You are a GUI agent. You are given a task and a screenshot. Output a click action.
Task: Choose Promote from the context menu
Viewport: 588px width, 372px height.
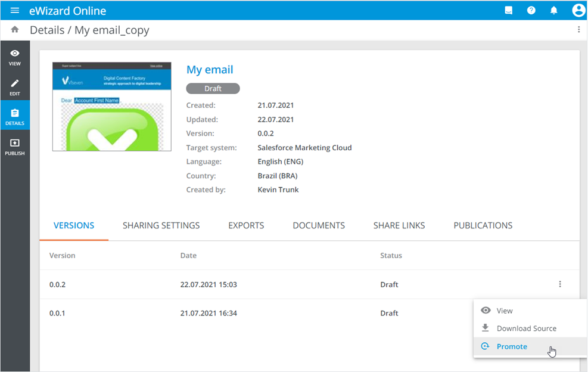(512, 346)
